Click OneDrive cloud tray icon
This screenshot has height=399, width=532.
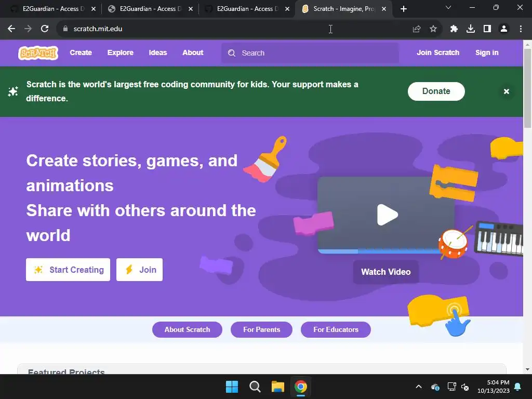click(435, 387)
